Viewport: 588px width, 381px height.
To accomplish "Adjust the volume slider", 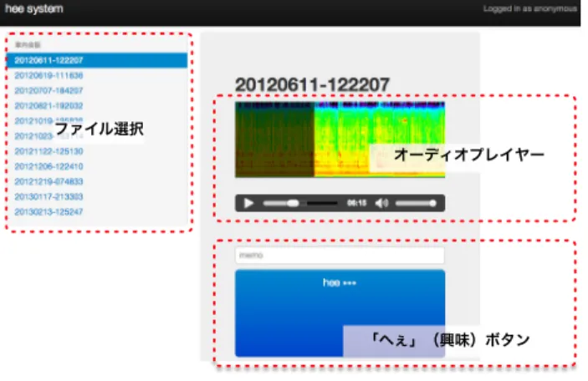I will click(x=416, y=203).
